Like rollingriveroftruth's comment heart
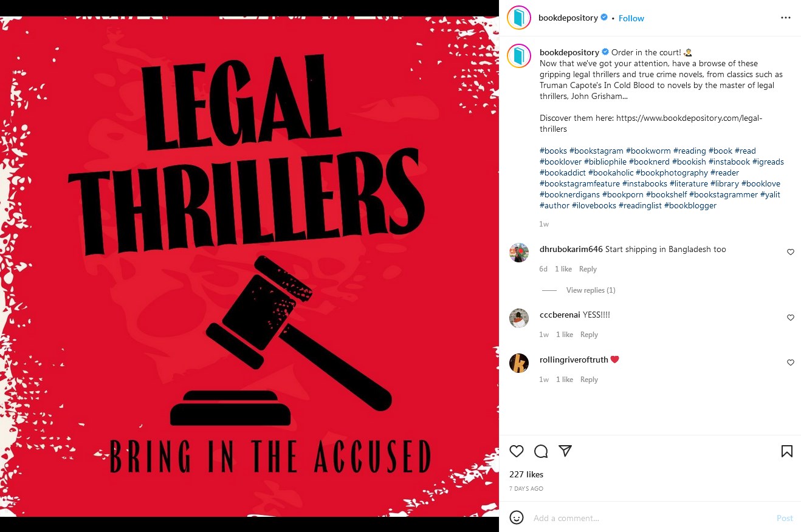Screen dimensions: 801x532 (791, 363)
